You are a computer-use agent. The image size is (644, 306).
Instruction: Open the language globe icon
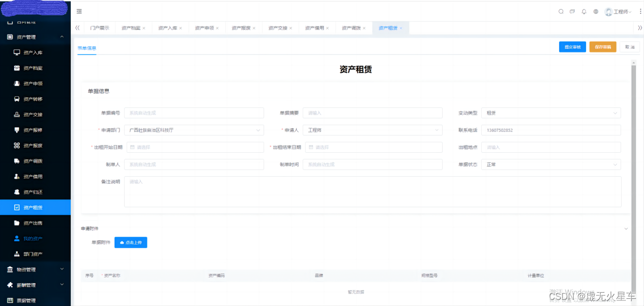596,11
